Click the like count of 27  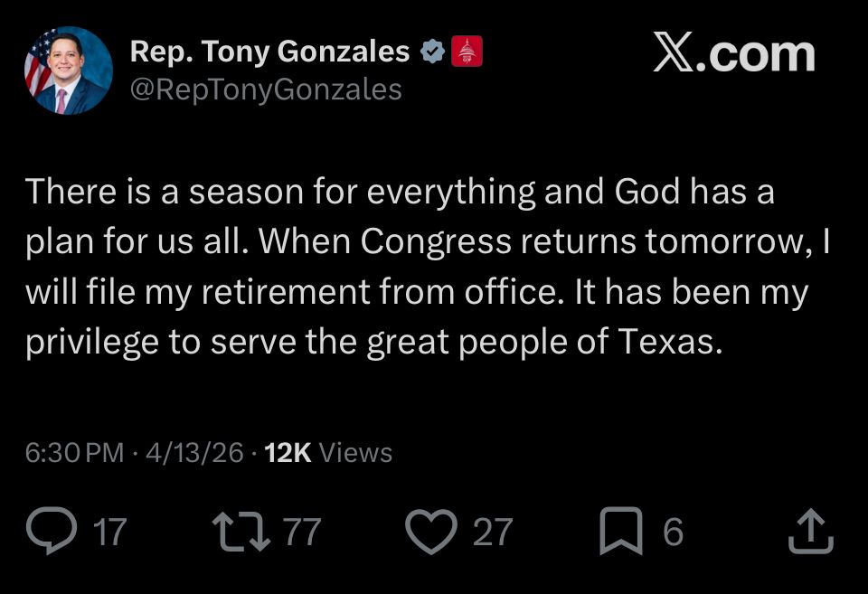click(x=493, y=532)
